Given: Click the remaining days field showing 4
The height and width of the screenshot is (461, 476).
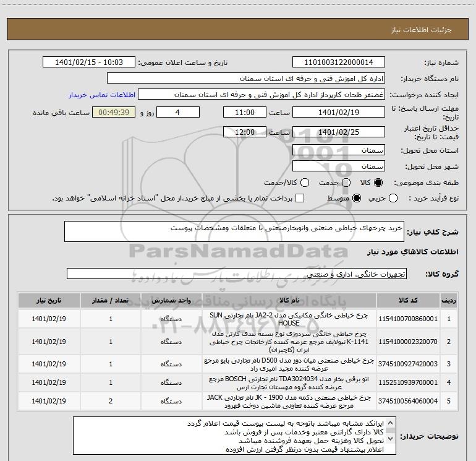Looking at the screenshot, I should pyautogui.click(x=178, y=112).
